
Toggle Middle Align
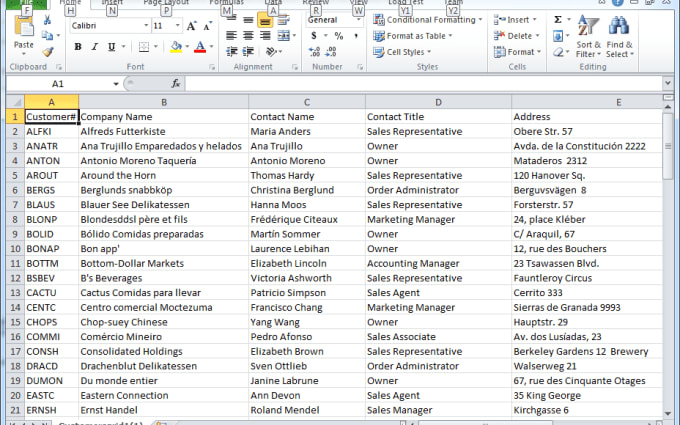pyautogui.click(x=248, y=20)
